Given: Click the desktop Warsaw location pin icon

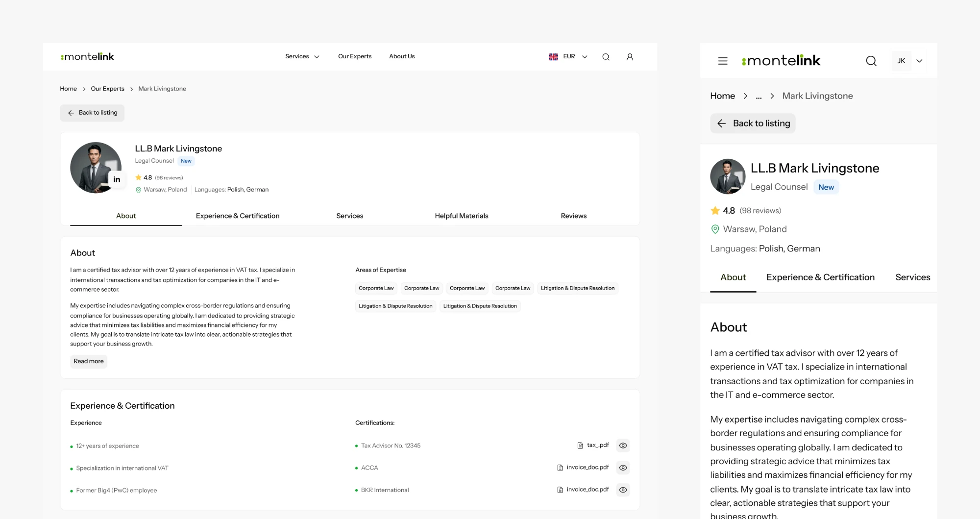Looking at the screenshot, I should click(x=138, y=190).
